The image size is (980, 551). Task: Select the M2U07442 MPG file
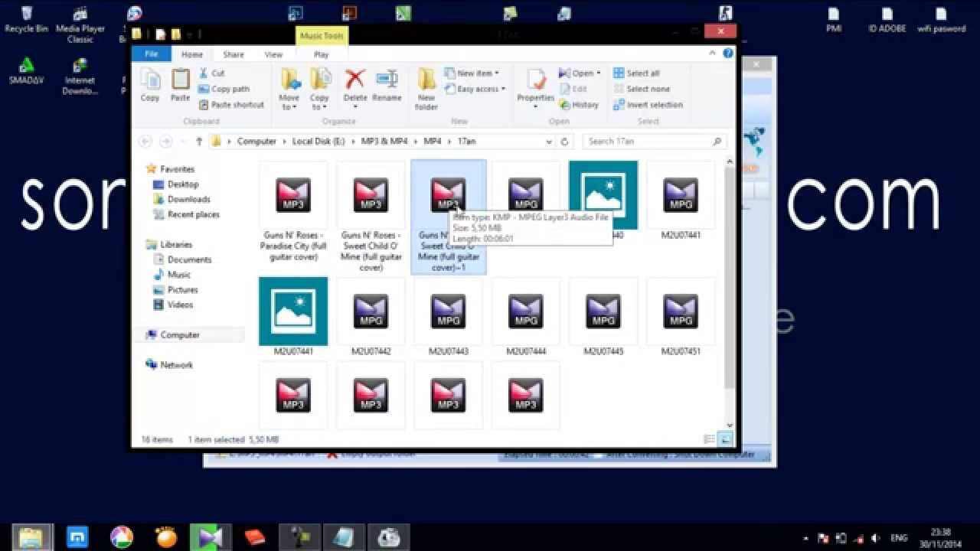[371, 318]
